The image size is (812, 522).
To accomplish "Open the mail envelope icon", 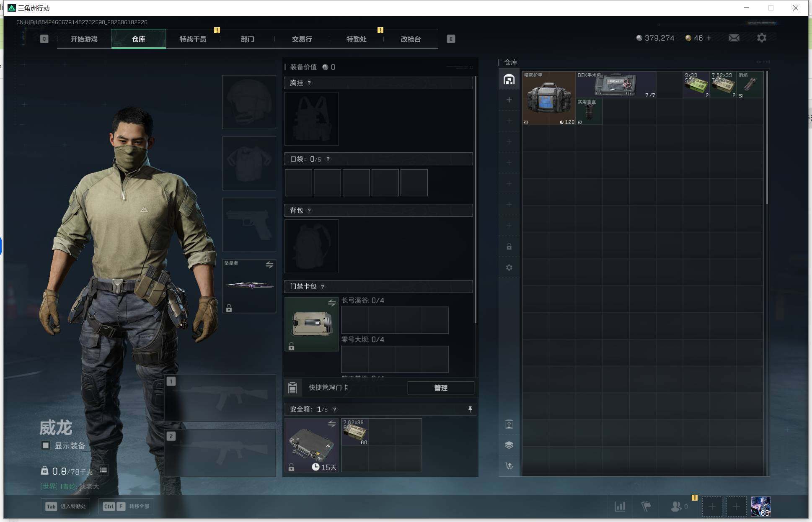I will (734, 38).
